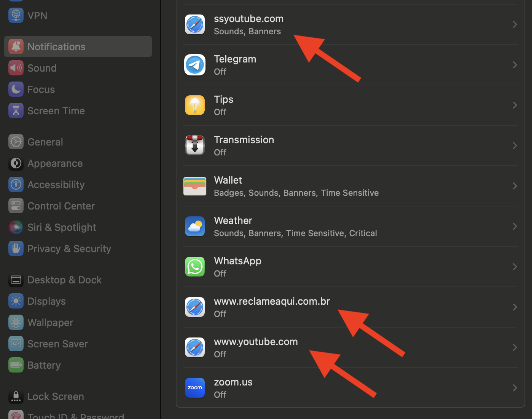532x419 pixels.
Task: Go to the Lock Screen label in sidebar
Action: click(56, 397)
